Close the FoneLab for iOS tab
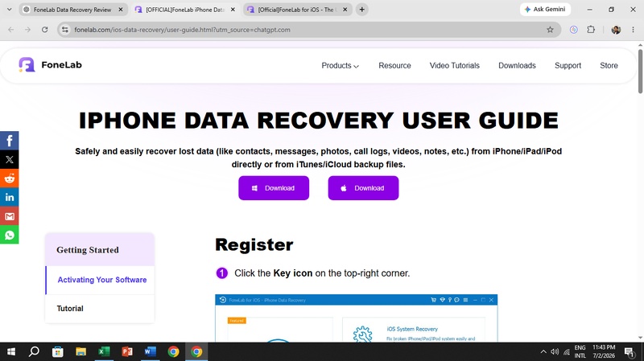This screenshot has height=361, width=644. coord(345,10)
